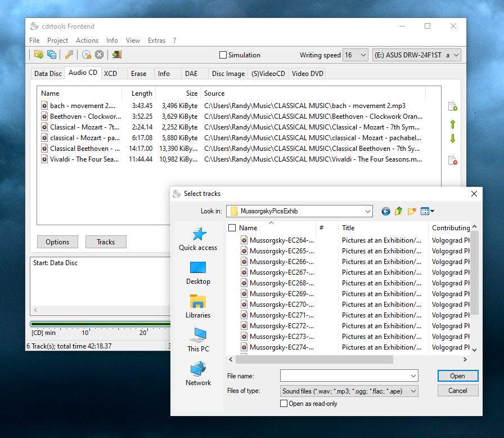504x438 pixels.
Task: Click the Contributing column header
Action: 449,227
